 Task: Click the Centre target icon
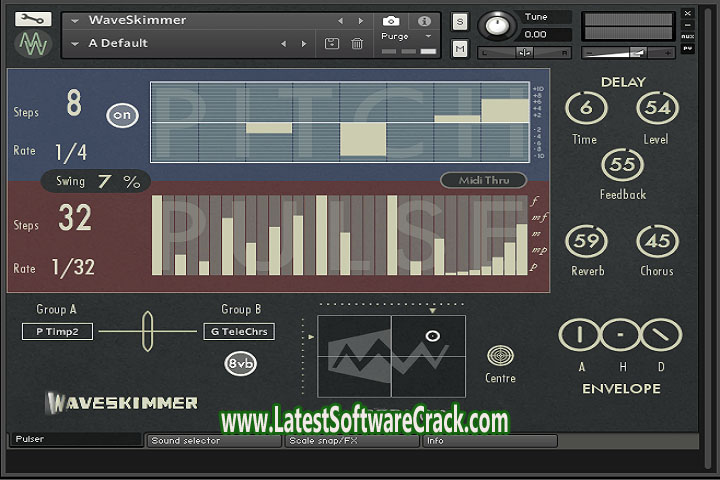[x=500, y=356]
